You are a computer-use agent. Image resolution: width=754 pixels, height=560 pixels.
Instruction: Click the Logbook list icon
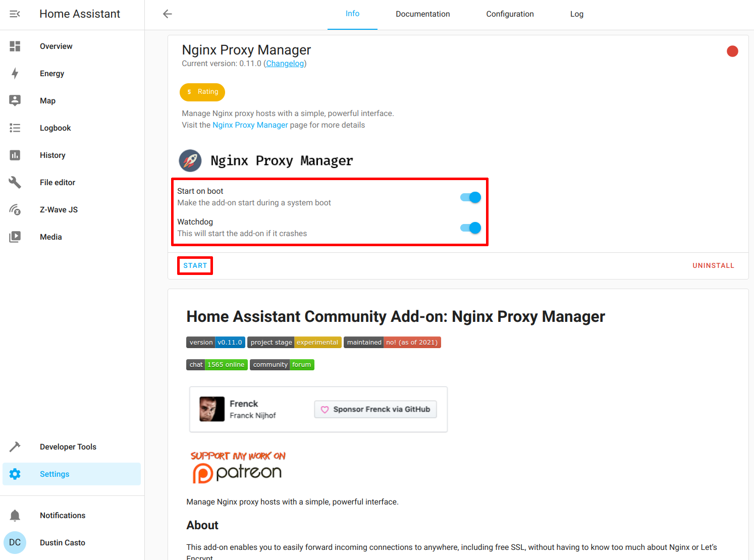coord(15,128)
